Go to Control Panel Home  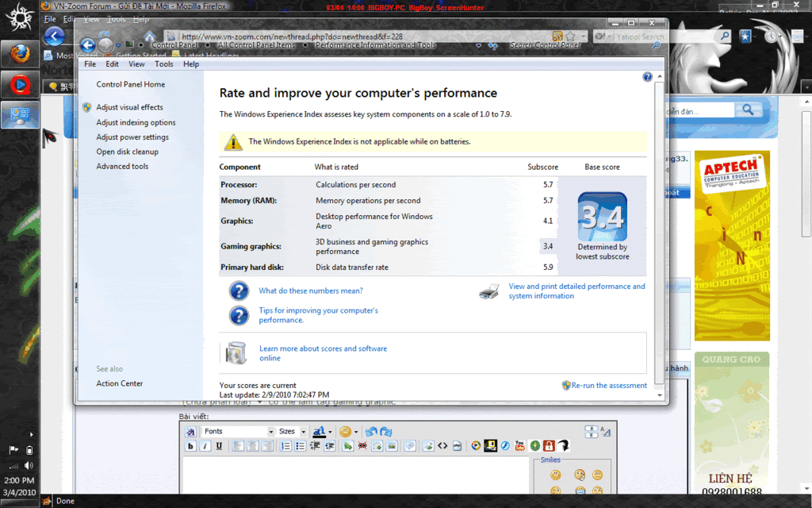tap(131, 84)
